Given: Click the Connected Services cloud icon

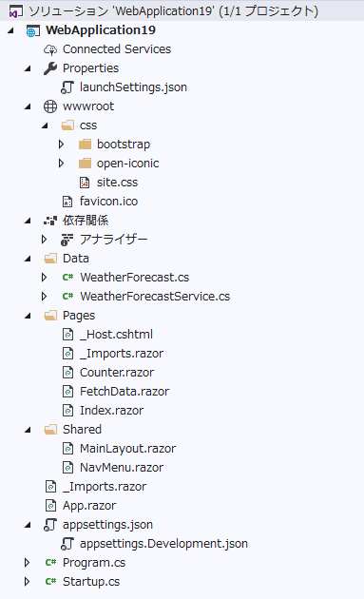Looking at the screenshot, I should (50, 49).
